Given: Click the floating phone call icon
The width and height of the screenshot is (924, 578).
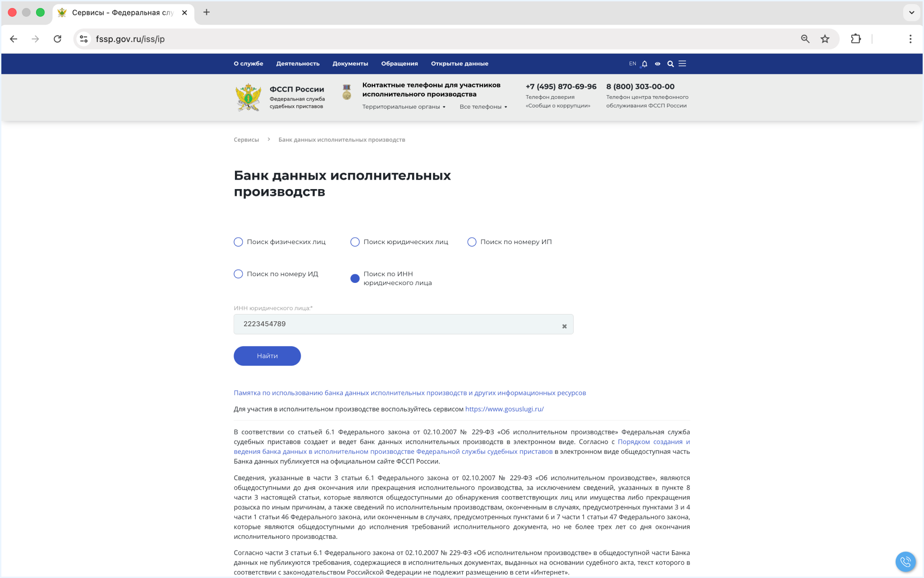Looking at the screenshot, I should pyautogui.click(x=905, y=561).
